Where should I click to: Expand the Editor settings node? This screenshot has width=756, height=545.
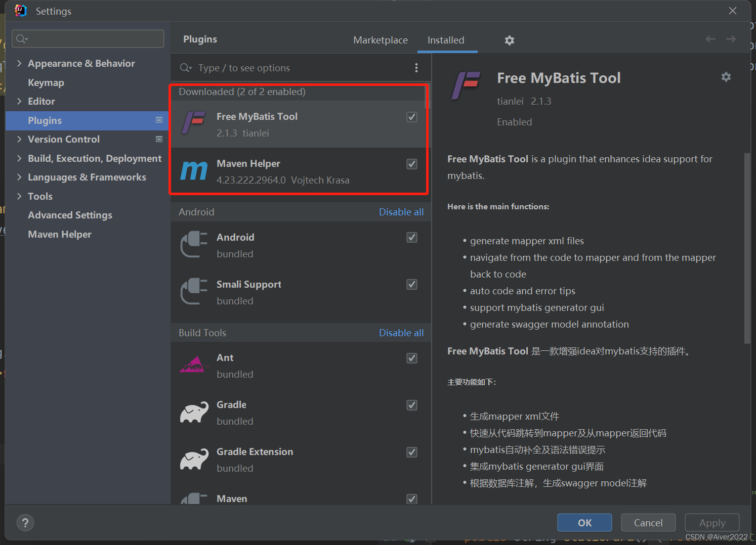(19, 101)
